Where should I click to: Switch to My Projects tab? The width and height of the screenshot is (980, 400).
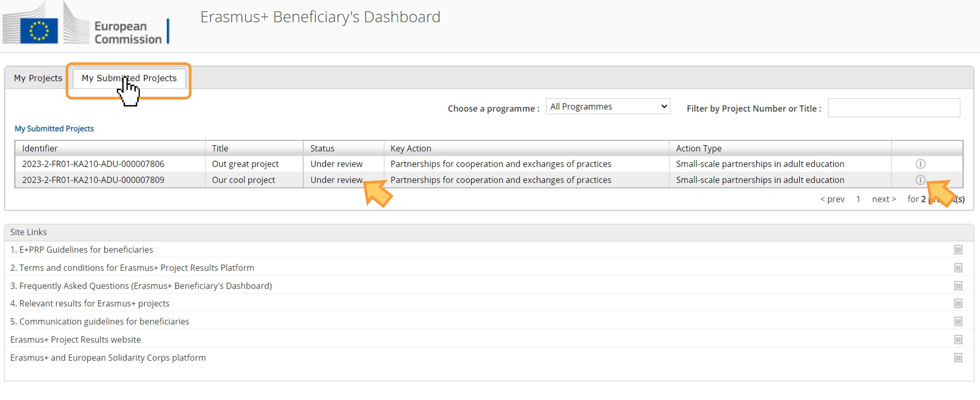38,78
